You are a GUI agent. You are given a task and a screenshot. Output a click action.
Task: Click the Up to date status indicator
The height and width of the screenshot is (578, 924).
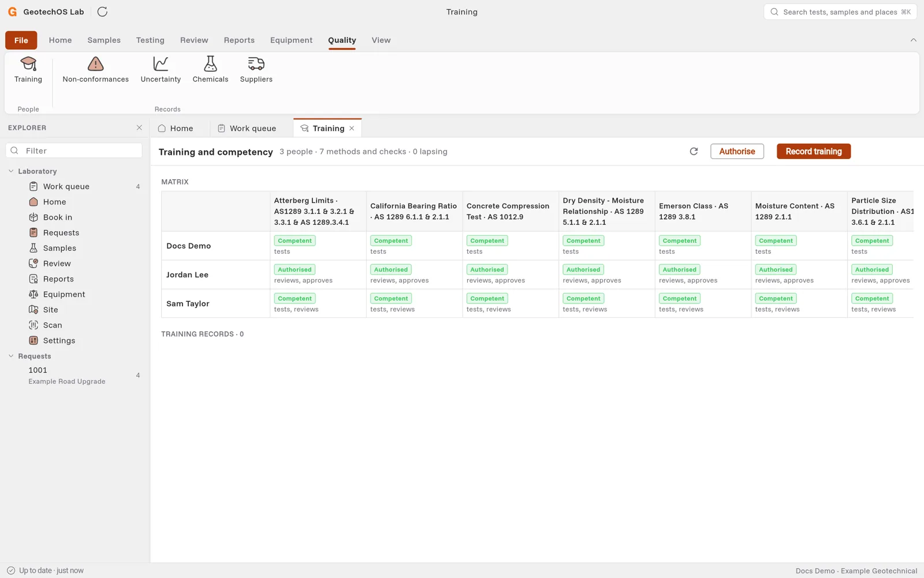(45, 570)
